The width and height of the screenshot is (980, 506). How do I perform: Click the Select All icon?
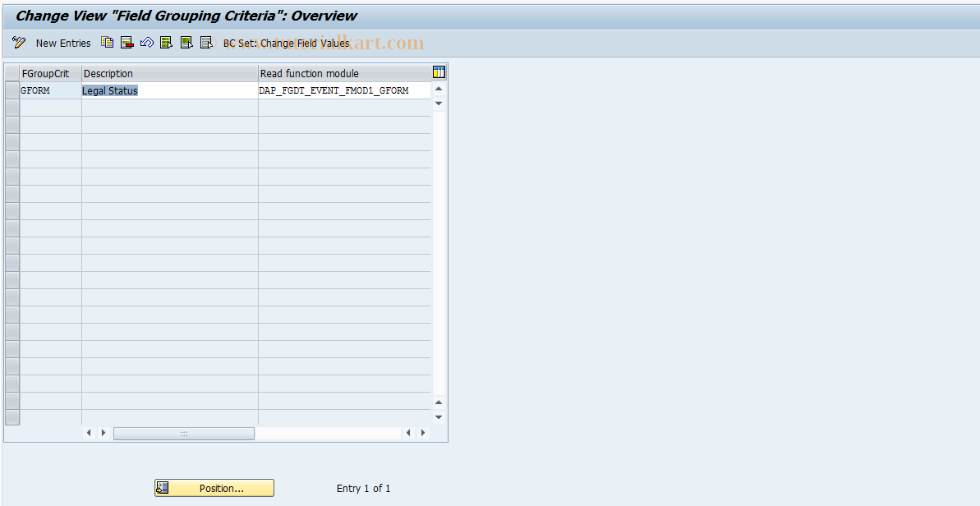(x=166, y=43)
